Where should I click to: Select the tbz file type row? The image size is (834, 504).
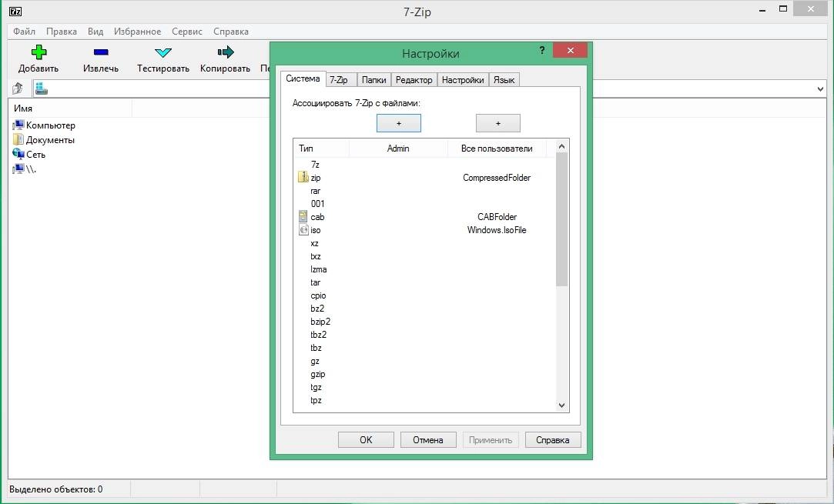424,348
